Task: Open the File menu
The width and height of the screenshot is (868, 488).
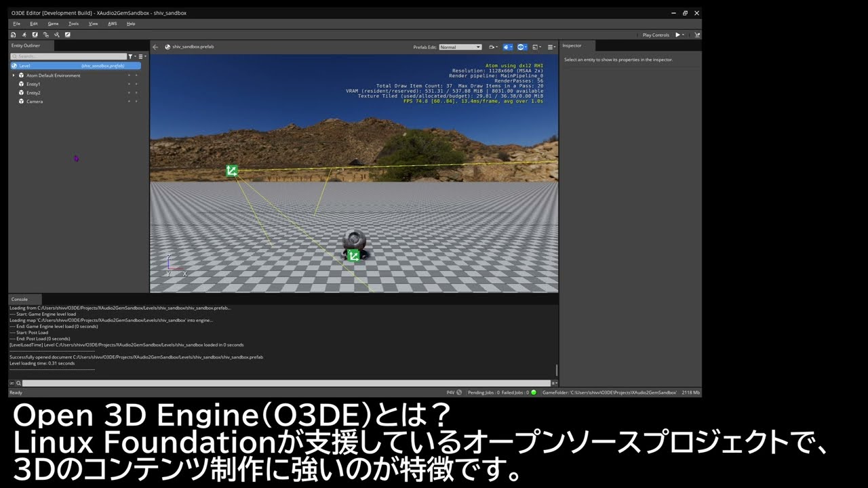Action: click(x=16, y=24)
